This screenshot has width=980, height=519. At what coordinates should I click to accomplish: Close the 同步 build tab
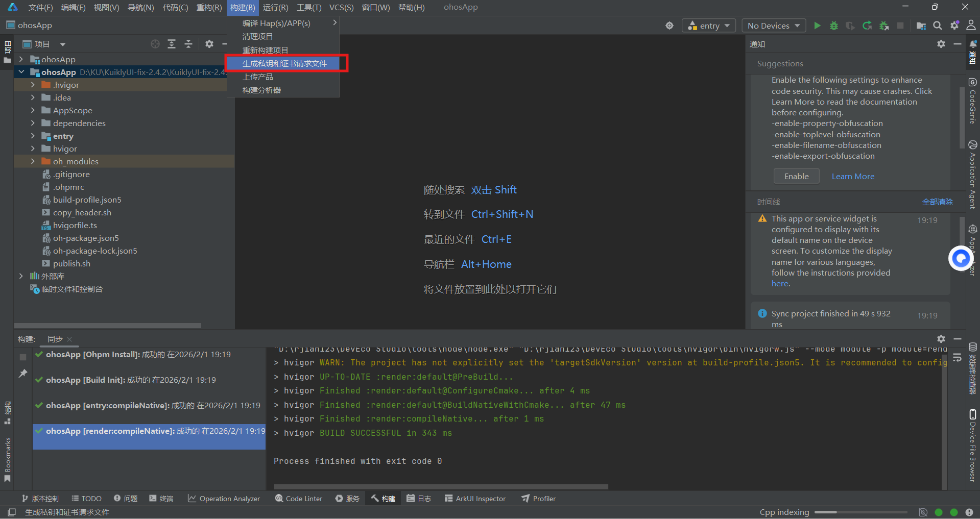[69, 339]
